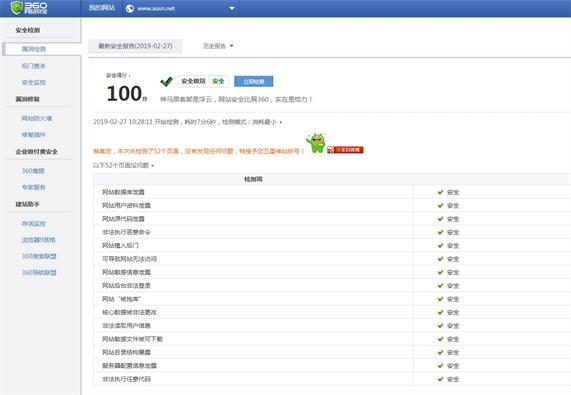Click the blue 立即检测 scan now button

pos(253,81)
